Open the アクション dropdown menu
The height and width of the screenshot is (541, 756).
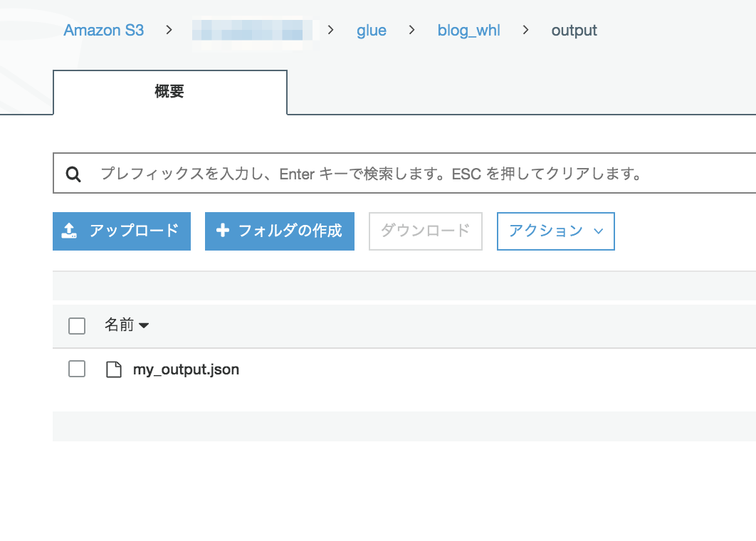click(555, 231)
